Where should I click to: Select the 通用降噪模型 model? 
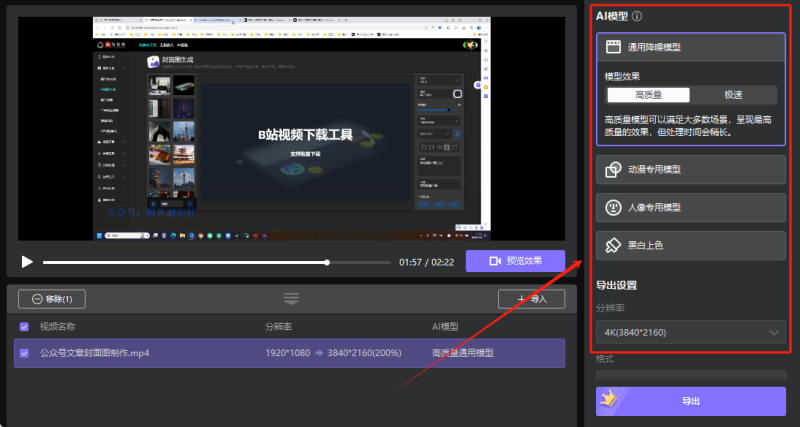(691, 47)
